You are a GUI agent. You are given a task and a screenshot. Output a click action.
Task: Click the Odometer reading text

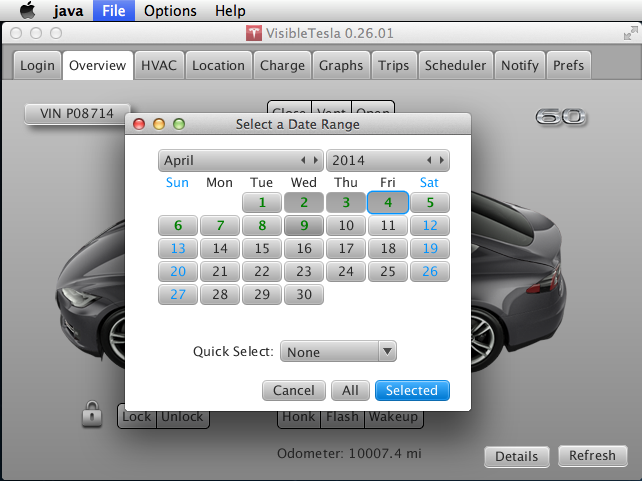pyautogui.click(x=349, y=454)
